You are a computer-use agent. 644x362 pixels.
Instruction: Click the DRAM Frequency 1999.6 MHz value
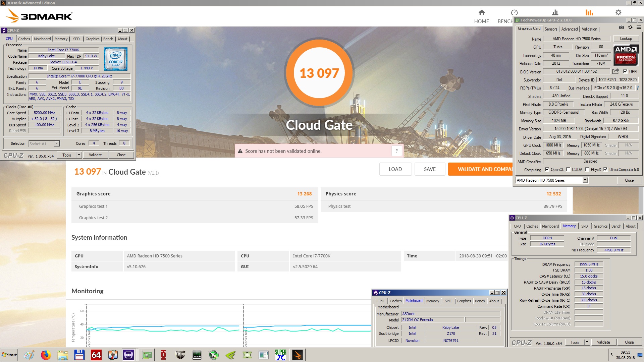tap(589, 264)
